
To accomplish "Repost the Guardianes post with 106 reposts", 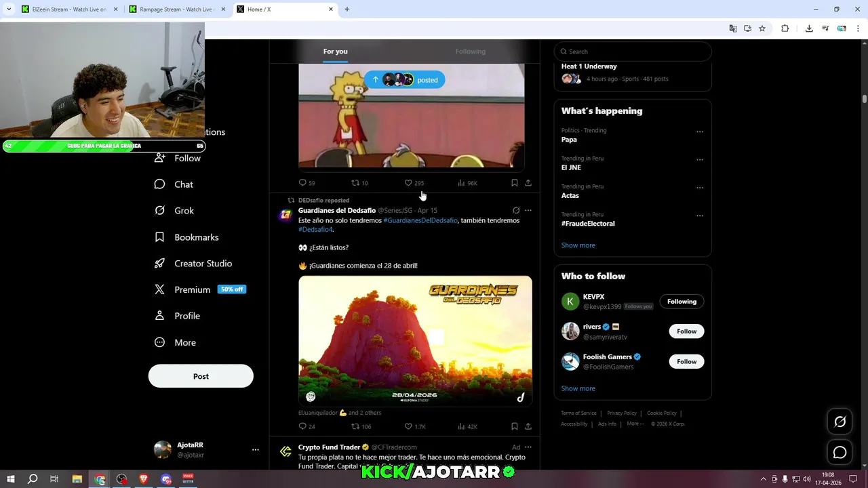I will pyautogui.click(x=361, y=426).
